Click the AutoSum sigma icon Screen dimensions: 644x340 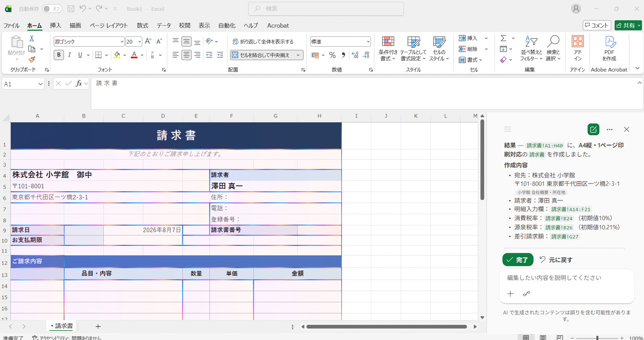(504, 38)
